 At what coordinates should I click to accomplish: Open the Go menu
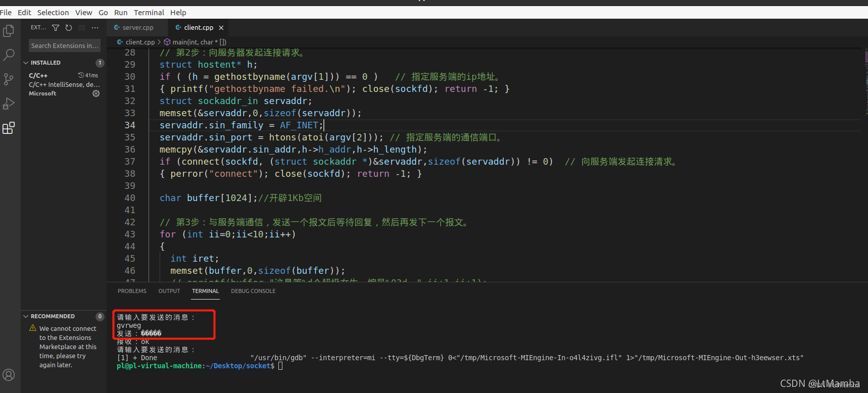tap(103, 13)
